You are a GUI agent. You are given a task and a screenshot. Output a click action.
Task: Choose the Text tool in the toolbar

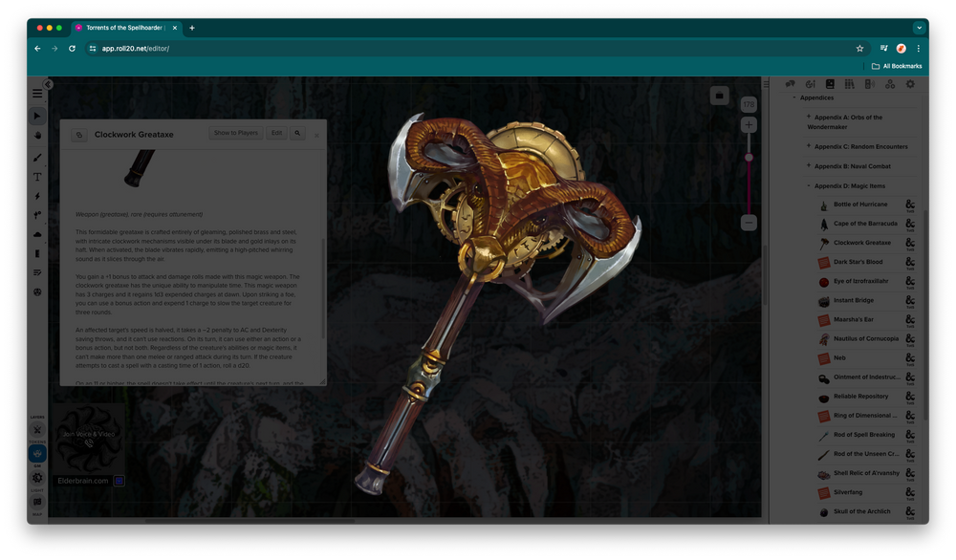pos(37,177)
